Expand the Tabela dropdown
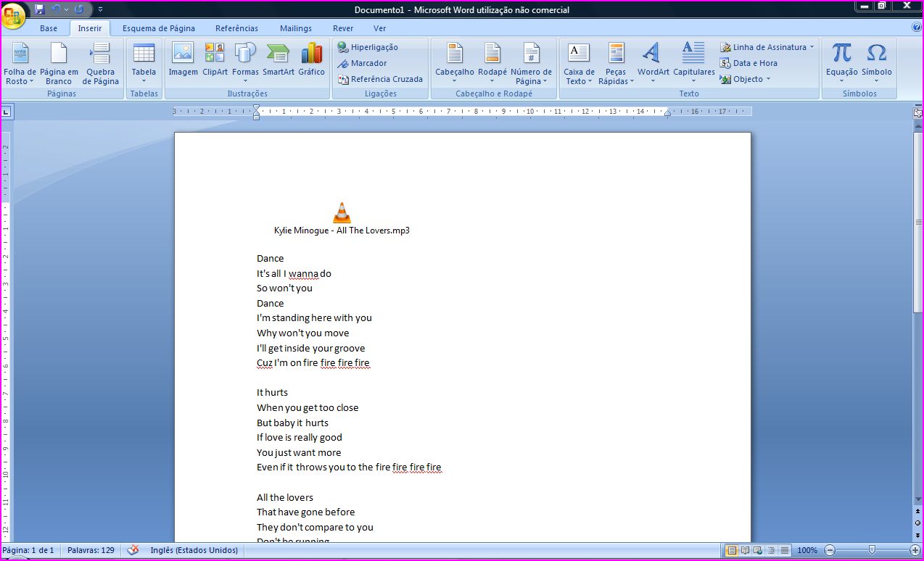 [x=144, y=80]
